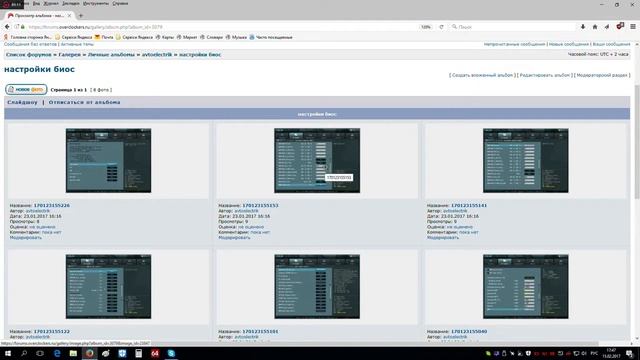Open 'Модераторский раздел' link
This screenshot has height=360, width=640.
(x=602, y=75)
